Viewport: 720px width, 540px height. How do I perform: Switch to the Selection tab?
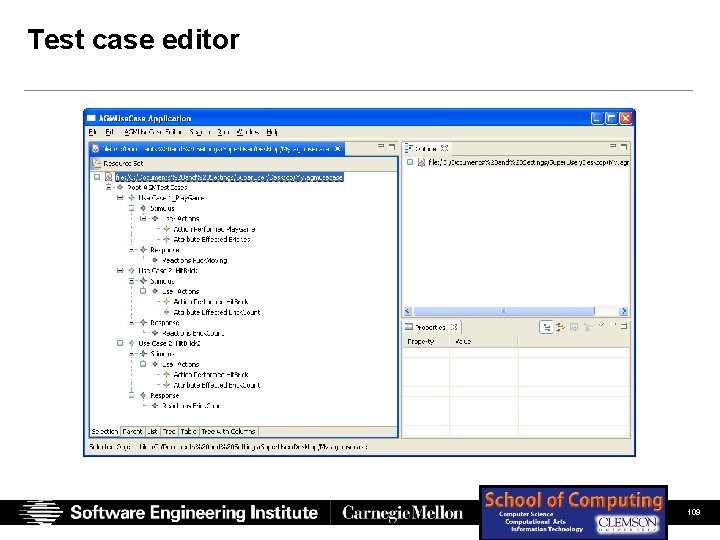click(x=105, y=432)
